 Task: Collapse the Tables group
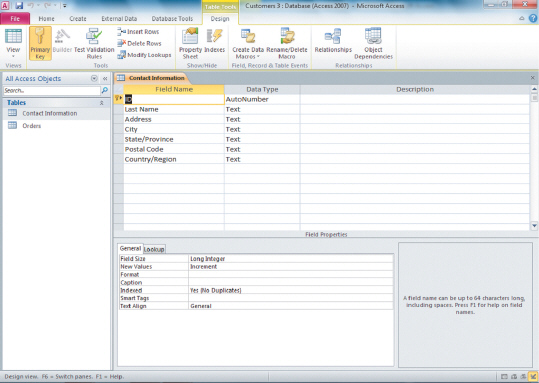click(x=101, y=103)
